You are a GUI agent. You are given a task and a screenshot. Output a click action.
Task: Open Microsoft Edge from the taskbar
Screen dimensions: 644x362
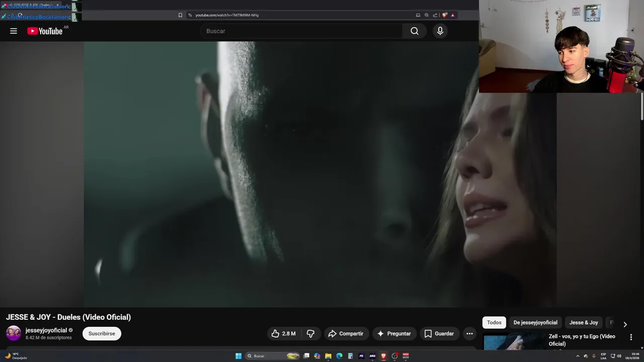tap(339, 356)
